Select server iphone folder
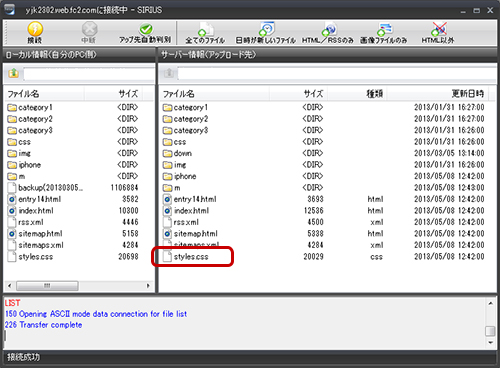Image resolution: width=500 pixels, height=368 pixels. [x=180, y=176]
